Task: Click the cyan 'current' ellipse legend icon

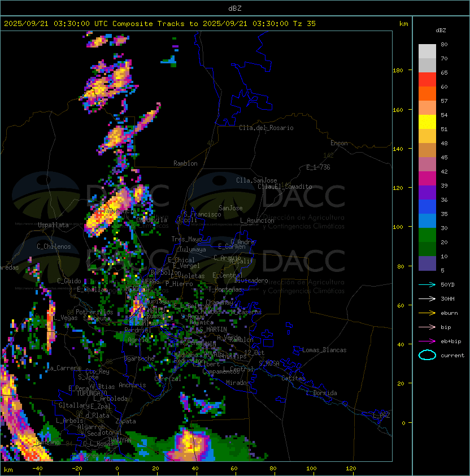Action: point(427,355)
